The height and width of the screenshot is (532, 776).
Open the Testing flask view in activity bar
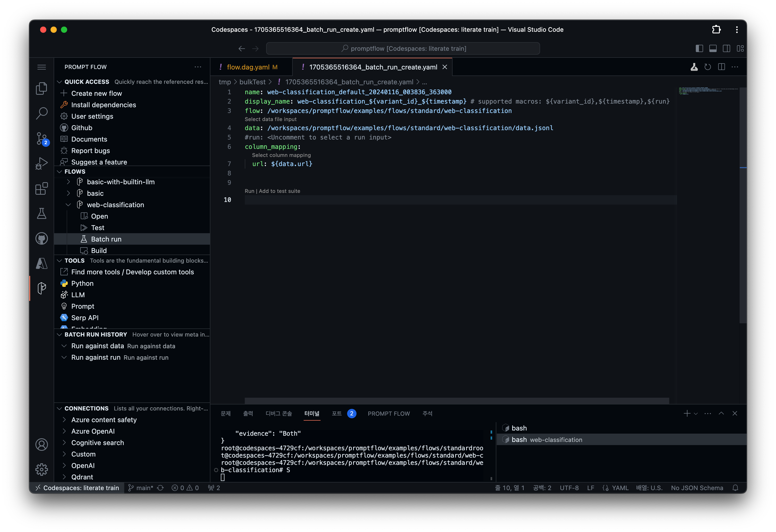tap(41, 214)
